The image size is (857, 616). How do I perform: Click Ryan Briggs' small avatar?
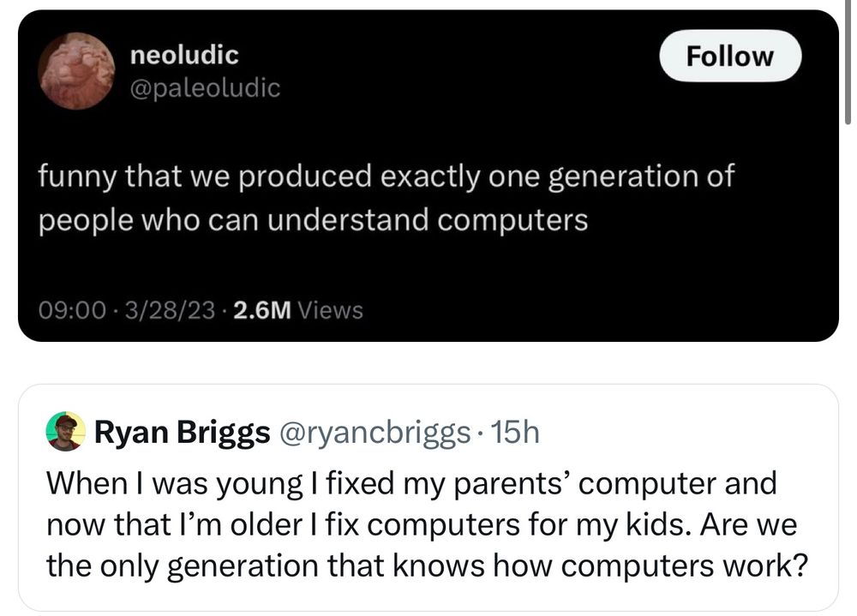tap(65, 432)
